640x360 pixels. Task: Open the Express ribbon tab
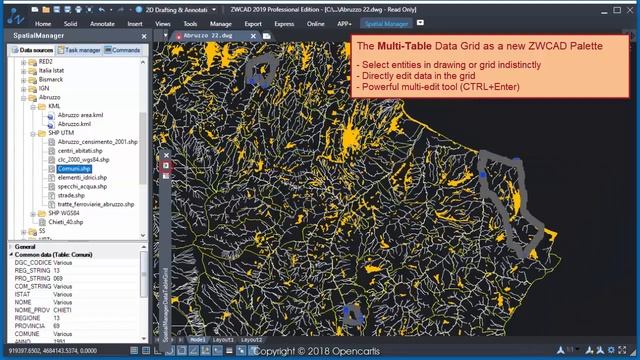[284, 24]
